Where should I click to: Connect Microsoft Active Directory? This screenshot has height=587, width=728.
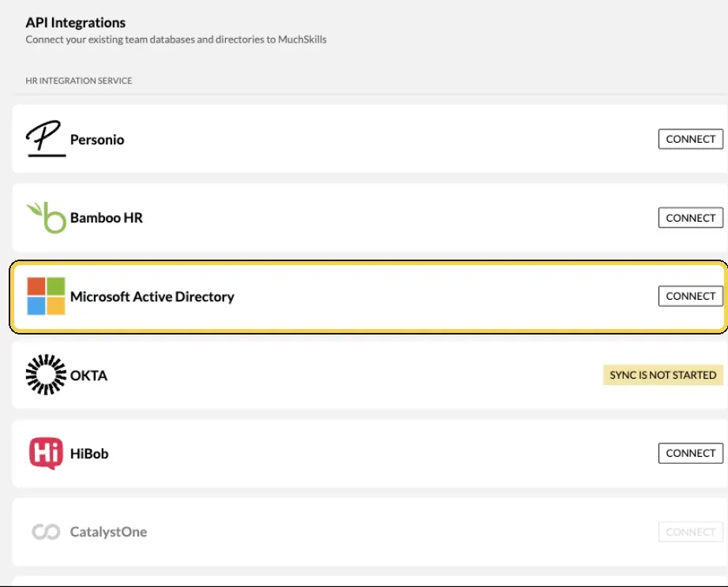pyautogui.click(x=690, y=296)
